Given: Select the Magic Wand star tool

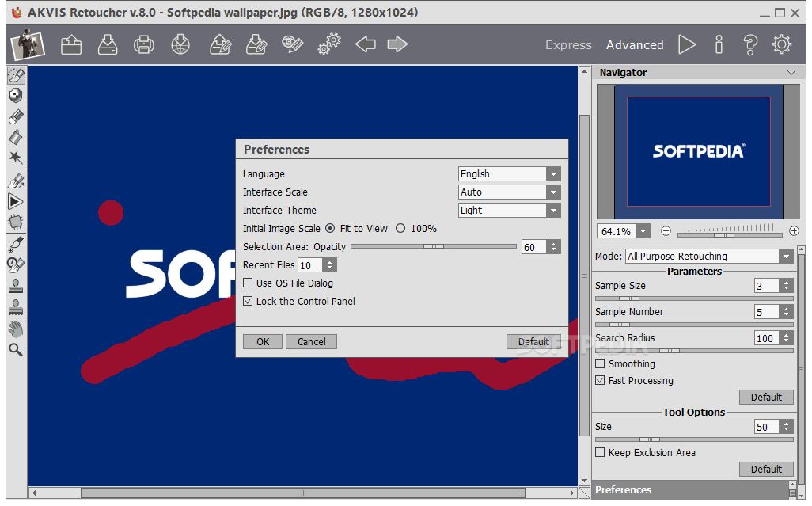Looking at the screenshot, I should (x=16, y=158).
